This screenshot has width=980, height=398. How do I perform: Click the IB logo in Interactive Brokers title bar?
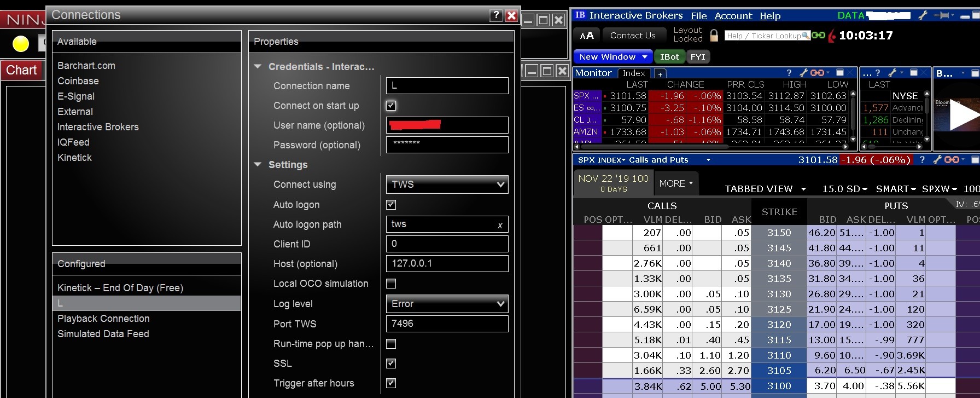580,15
